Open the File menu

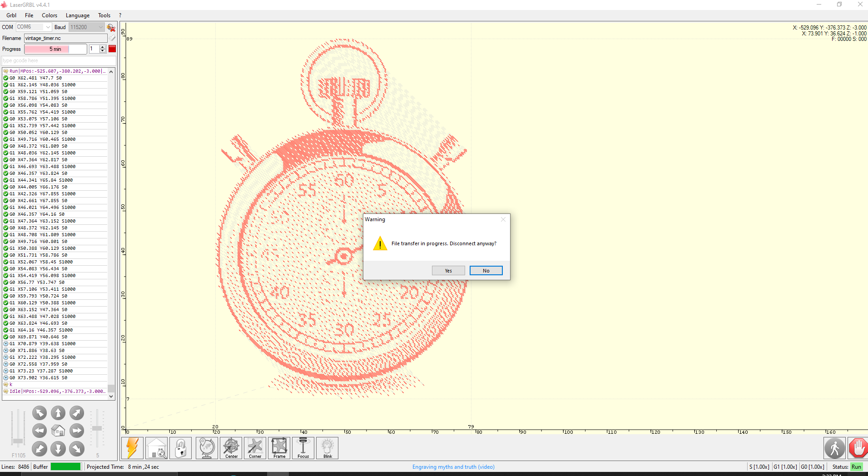pos(29,15)
